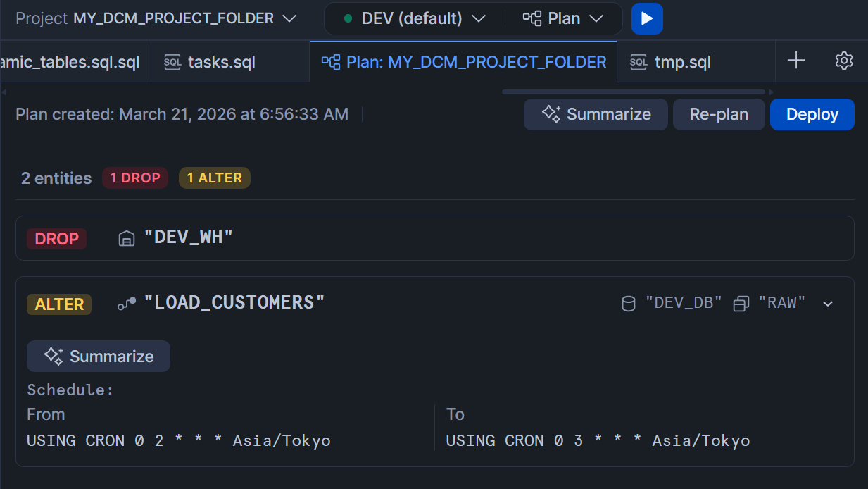Collapse the LOAD_CUSTOMERS entity chevron

pyautogui.click(x=828, y=304)
